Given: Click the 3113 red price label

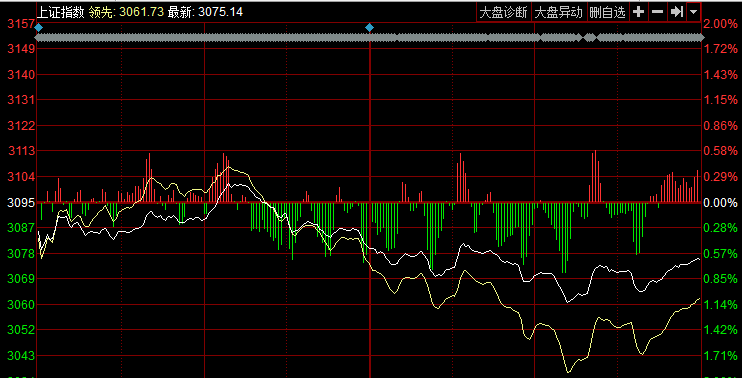Looking at the screenshot, I should [x=21, y=151].
